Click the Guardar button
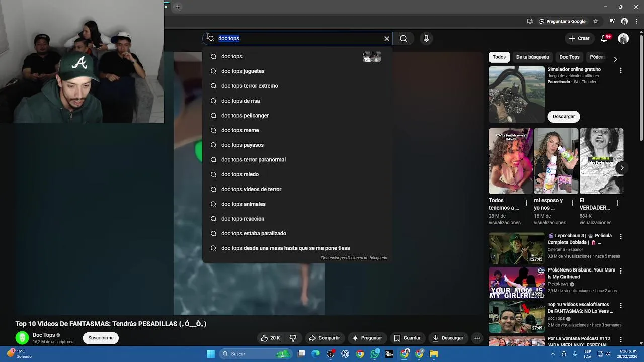644x362 pixels. (x=407, y=338)
